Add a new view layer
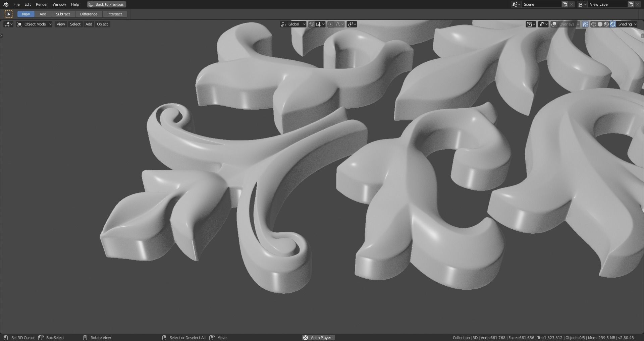 pyautogui.click(x=631, y=4)
